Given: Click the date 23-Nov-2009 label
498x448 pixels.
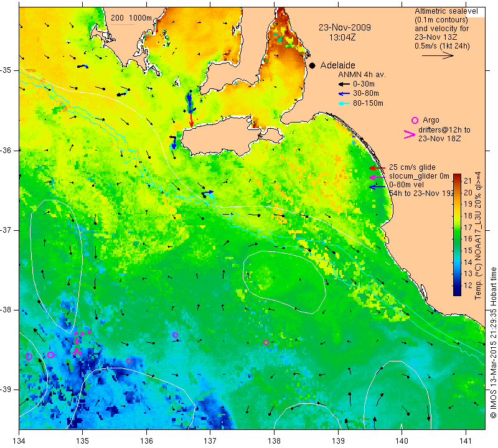Looking at the screenshot, I should [x=345, y=27].
